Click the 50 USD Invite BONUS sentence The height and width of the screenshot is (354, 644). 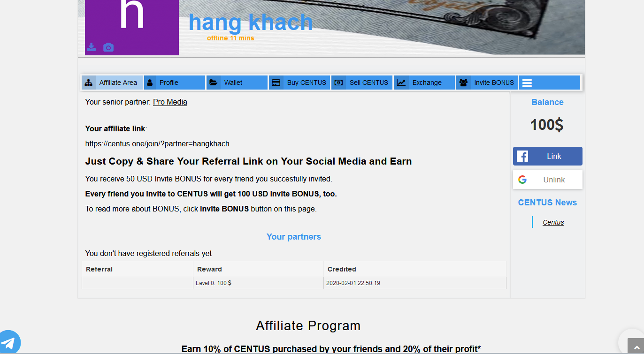point(208,179)
